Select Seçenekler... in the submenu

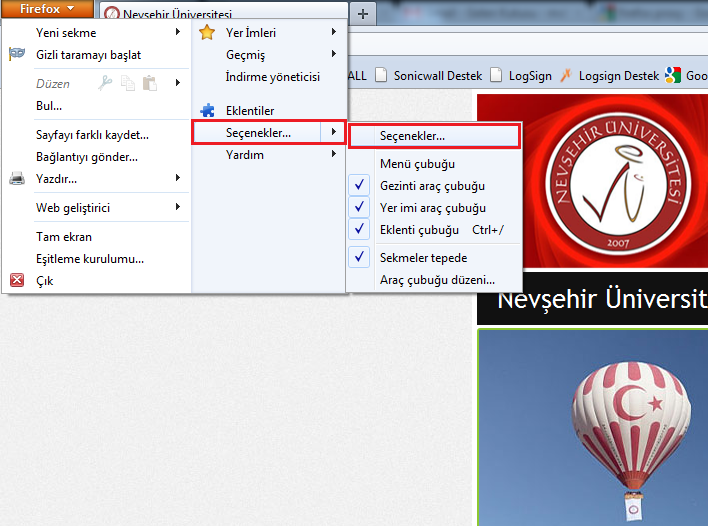pos(413,136)
